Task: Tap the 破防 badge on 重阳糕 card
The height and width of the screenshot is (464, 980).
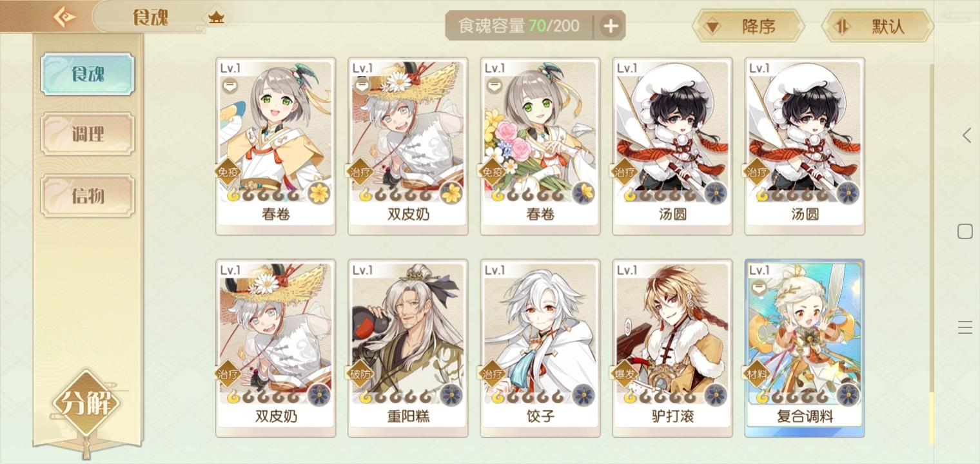Action: [360, 374]
